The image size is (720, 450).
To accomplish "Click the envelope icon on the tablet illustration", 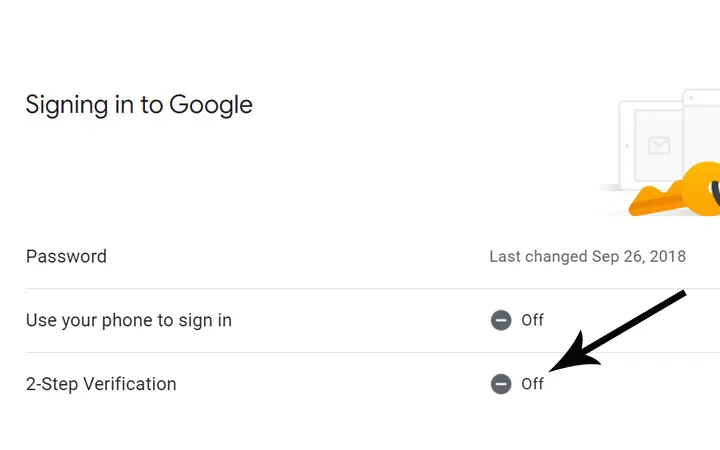I will [658, 146].
